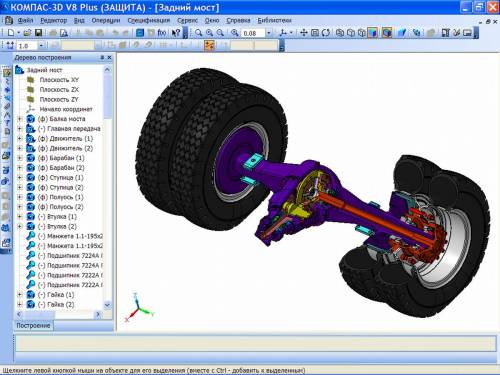This screenshot has height=375, width=500.
Task: Click the Zoom window magnifier icon
Action: point(199,33)
